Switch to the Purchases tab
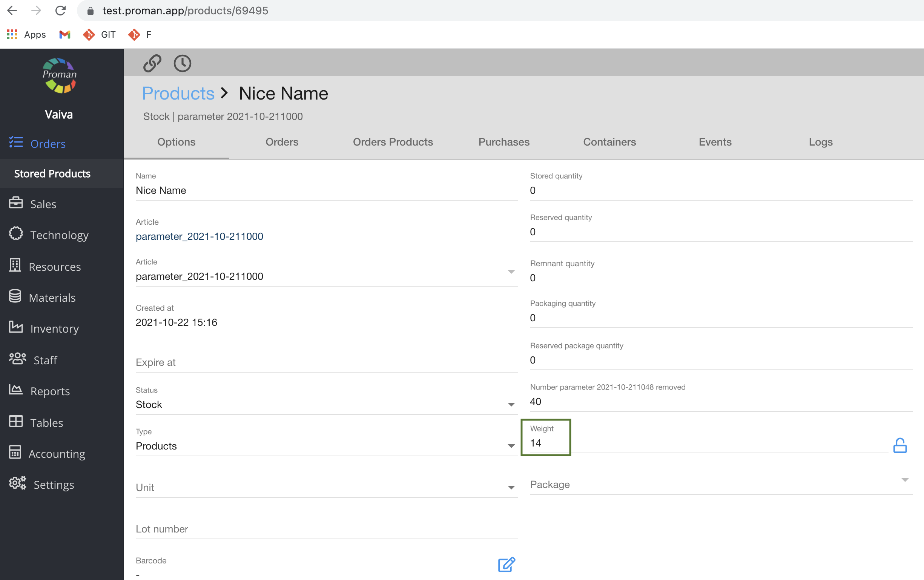The width and height of the screenshot is (924, 580). (503, 142)
